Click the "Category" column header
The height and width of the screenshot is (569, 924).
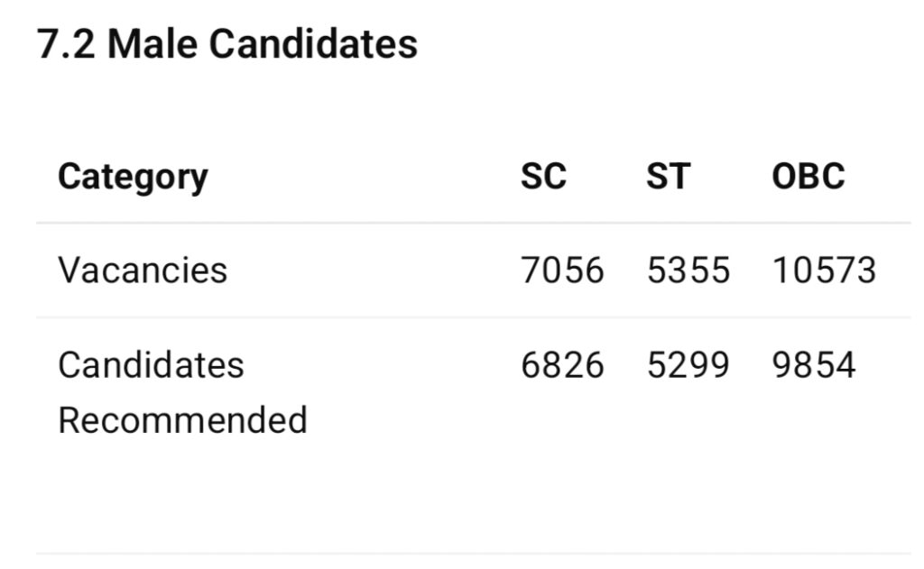[x=133, y=177]
